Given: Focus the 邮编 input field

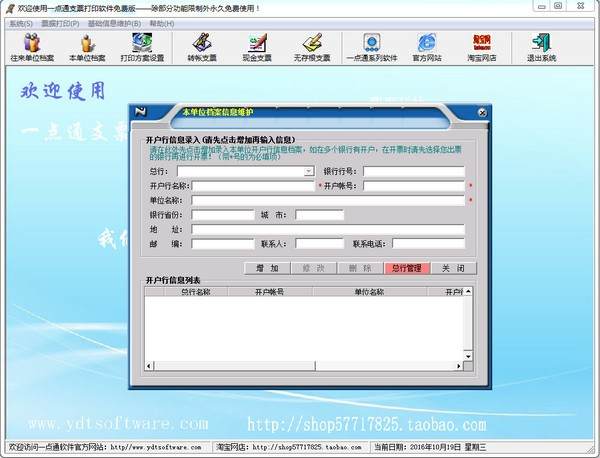Looking at the screenshot, I should point(223,244).
